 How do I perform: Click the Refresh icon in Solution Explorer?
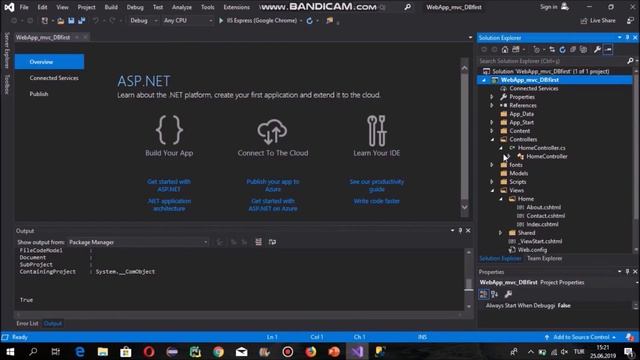pyautogui.click(x=562, y=49)
